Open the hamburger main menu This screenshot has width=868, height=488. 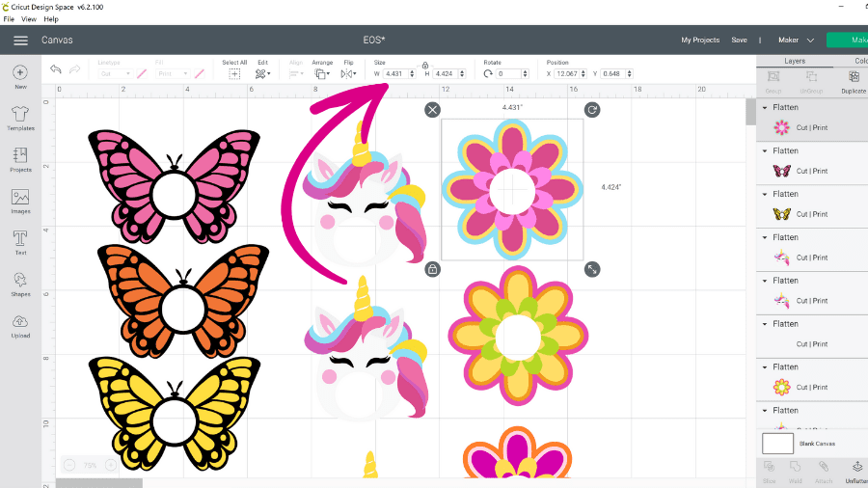[x=20, y=41]
